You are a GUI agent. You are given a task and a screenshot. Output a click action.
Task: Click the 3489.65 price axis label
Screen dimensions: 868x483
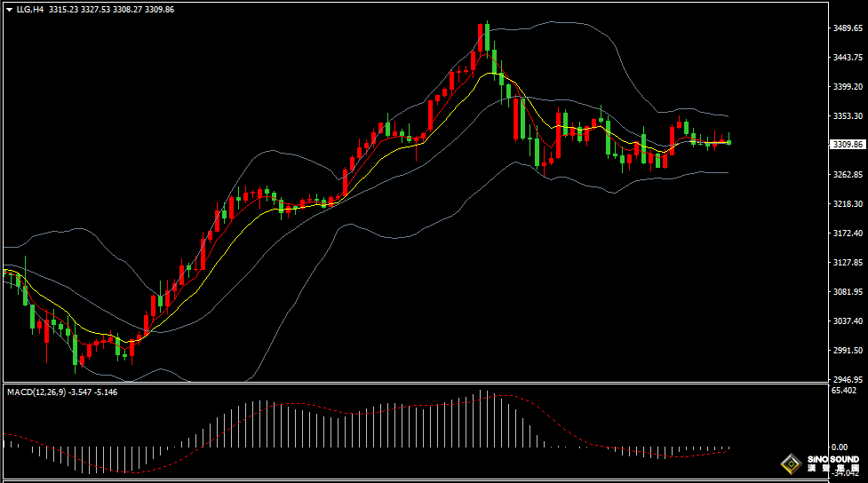coord(848,28)
